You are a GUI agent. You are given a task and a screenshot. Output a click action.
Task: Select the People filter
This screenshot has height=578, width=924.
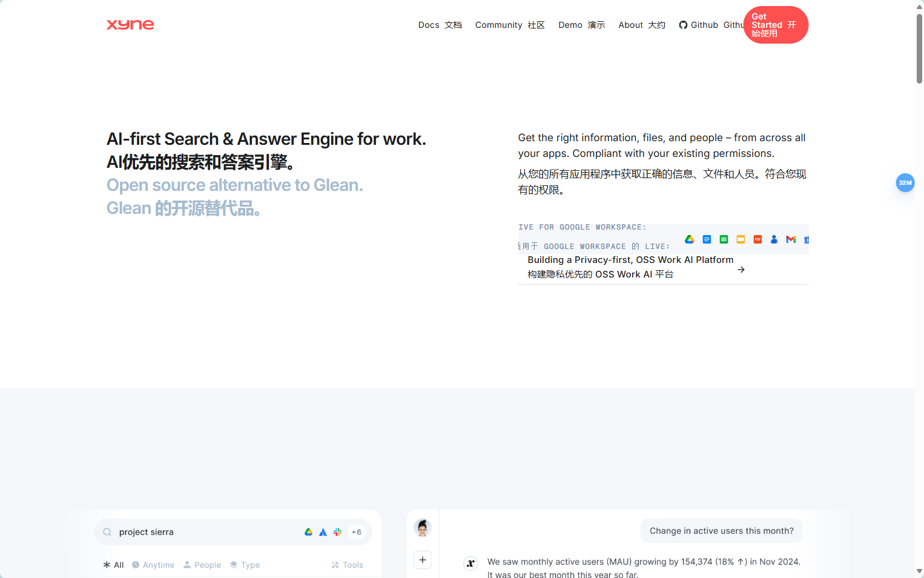[202, 565]
